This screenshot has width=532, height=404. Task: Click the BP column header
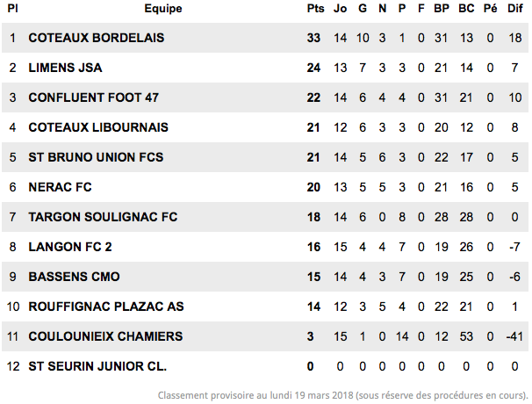(x=442, y=9)
